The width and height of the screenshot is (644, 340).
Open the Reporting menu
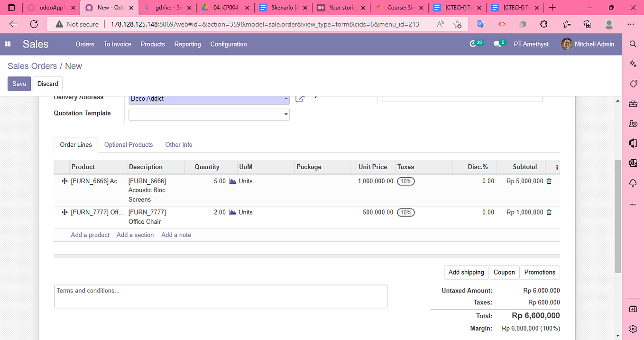pyautogui.click(x=187, y=44)
